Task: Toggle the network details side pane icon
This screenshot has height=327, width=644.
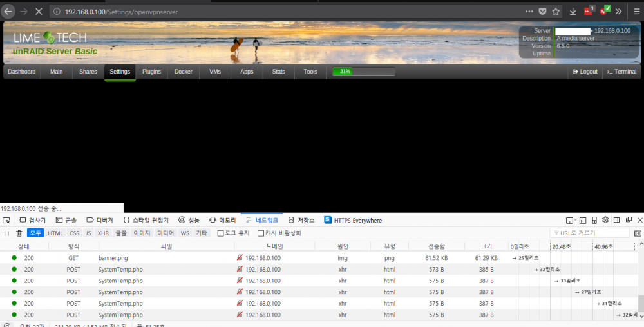Action: (x=638, y=233)
